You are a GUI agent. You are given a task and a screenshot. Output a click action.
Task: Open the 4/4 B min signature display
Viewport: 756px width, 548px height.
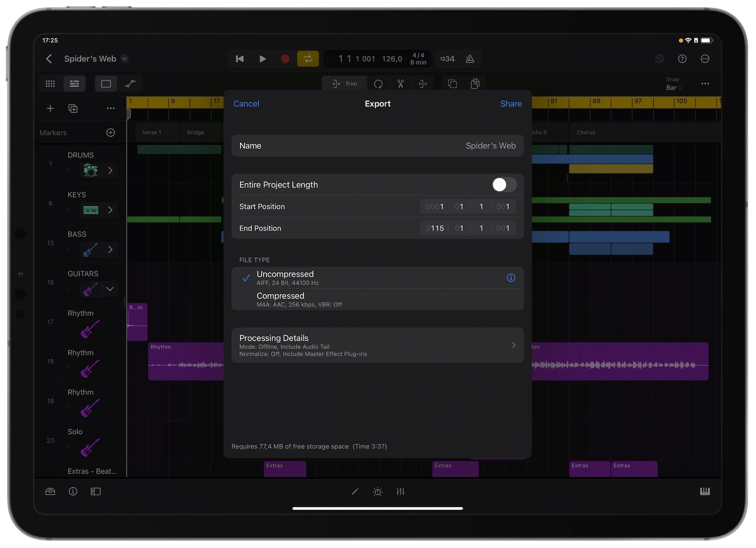(418, 59)
